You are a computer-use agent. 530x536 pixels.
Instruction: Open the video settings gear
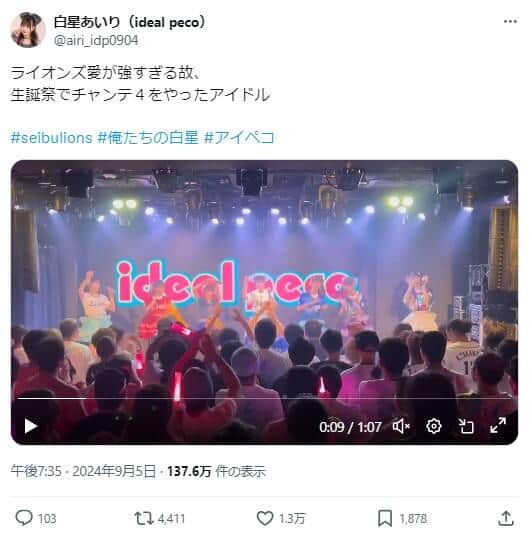(x=434, y=426)
